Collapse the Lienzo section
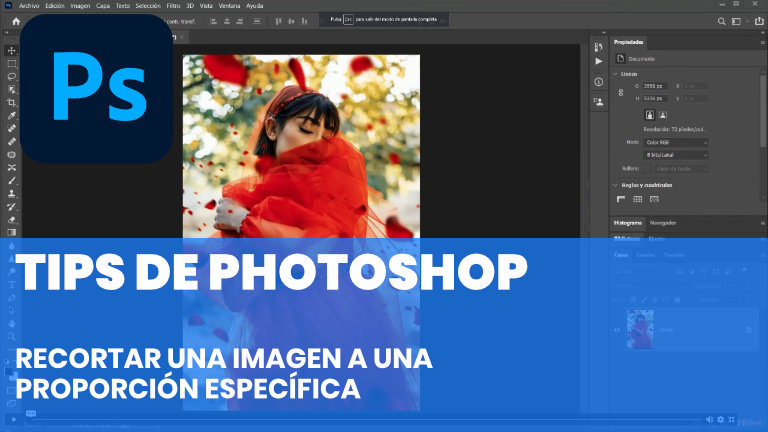Viewport: 768px width, 432px height. pos(616,74)
